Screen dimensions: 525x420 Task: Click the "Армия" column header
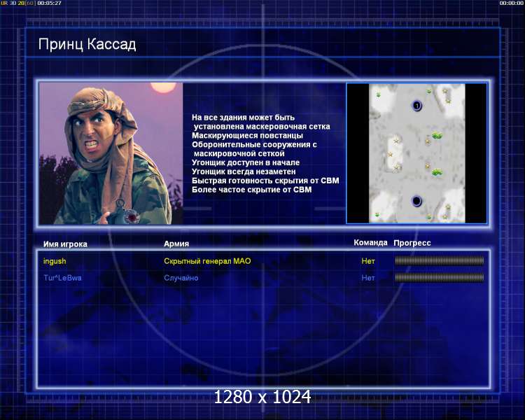(176, 244)
